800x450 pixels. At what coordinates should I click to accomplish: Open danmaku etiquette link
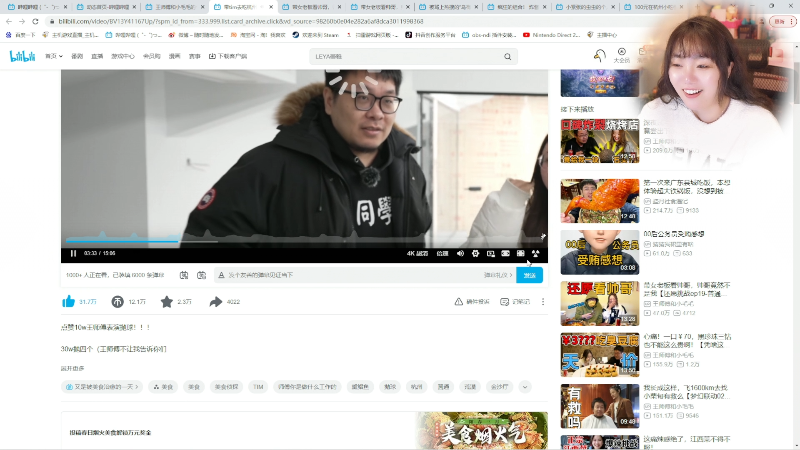click(x=498, y=275)
